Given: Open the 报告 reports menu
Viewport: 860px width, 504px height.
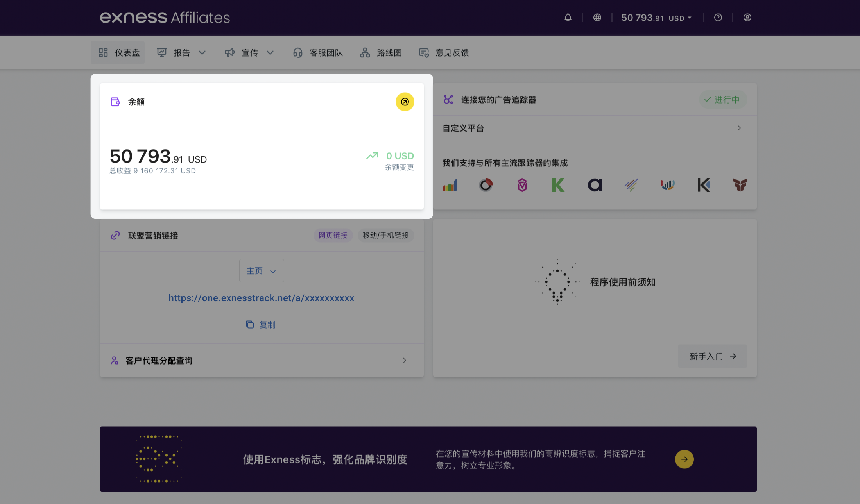Looking at the screenshot, I should (x=181, y=53).
